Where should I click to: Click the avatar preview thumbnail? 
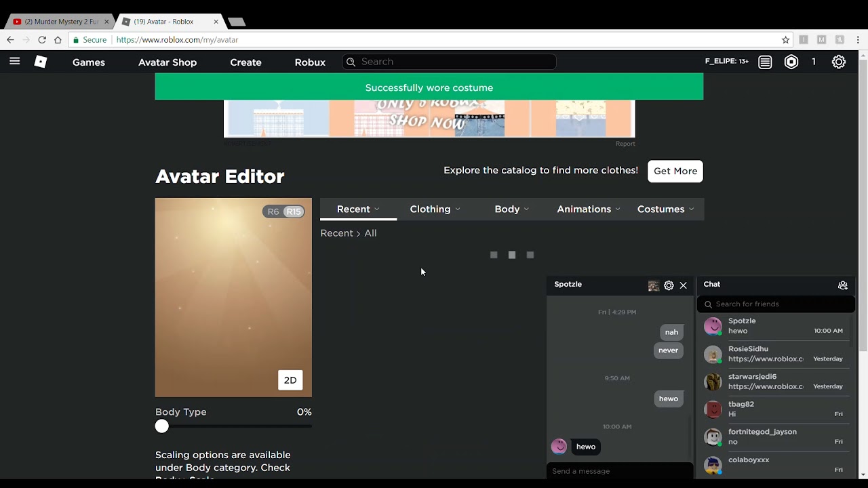pyautogui.click(x=233, y=298)
